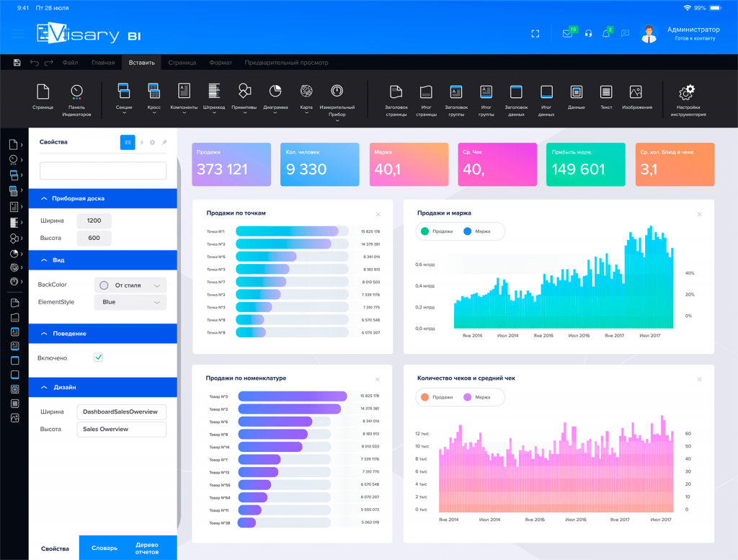
Task: Open notifications bell in header
Action: [607, 32]
